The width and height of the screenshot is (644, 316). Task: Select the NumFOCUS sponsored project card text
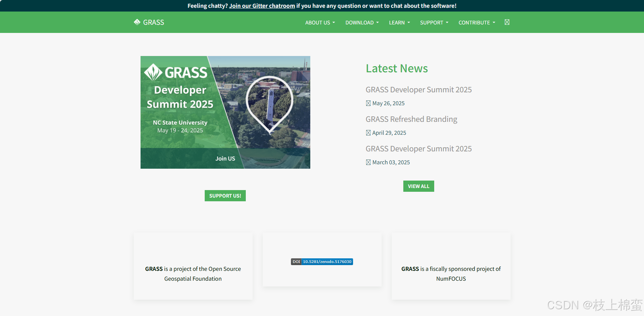[451, 274]
